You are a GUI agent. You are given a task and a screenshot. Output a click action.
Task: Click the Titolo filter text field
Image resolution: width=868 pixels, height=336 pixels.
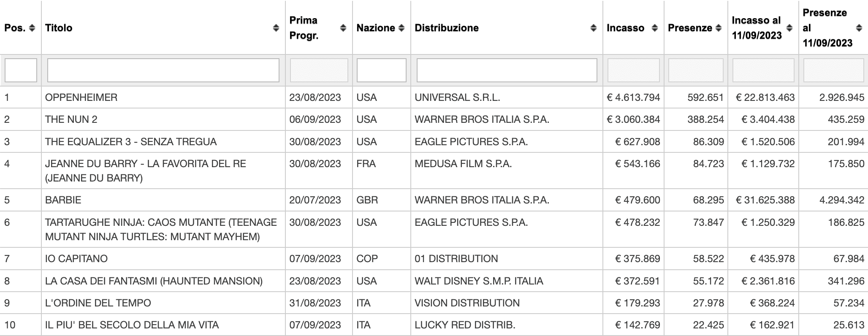click(x=163, y=70)
